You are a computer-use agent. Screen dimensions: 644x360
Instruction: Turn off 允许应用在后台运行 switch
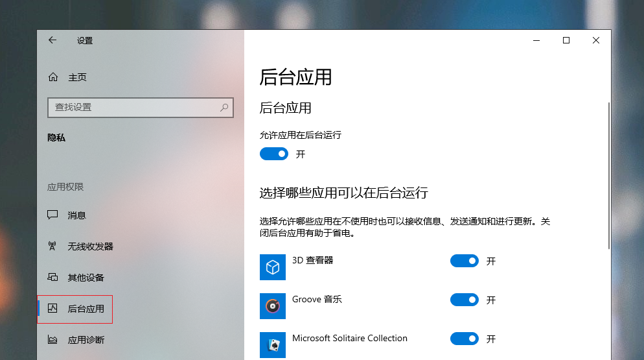(274, 154)
